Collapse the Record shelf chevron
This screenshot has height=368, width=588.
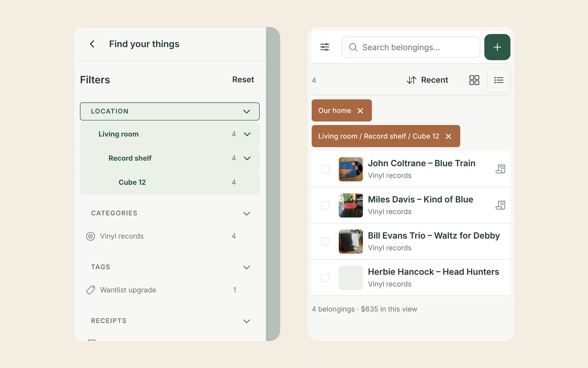(247, 158)
